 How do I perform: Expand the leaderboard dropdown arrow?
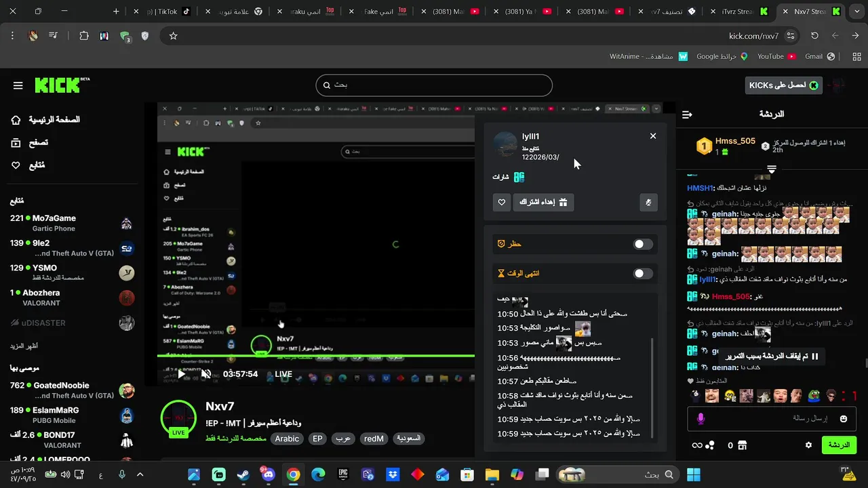[x=772, y=168]
